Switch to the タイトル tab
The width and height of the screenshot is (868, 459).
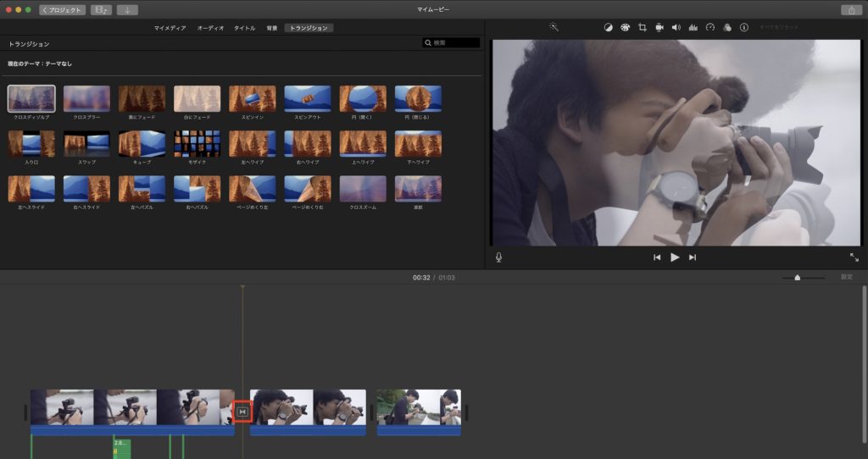point(244,28)
